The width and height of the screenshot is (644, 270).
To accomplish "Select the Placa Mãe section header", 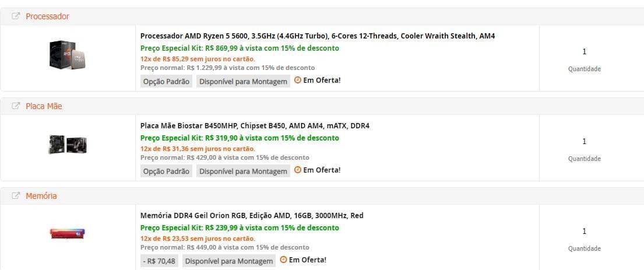I will (322, 106).
